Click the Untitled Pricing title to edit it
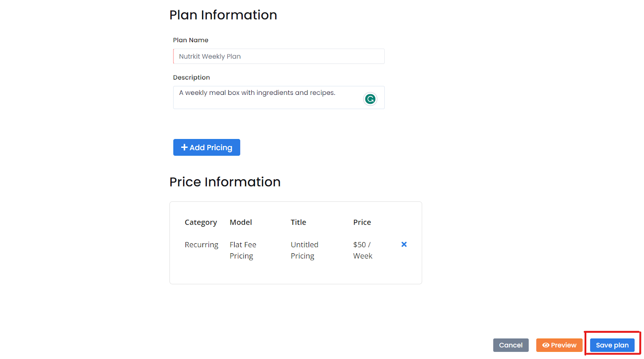 [x=304, y=250]
